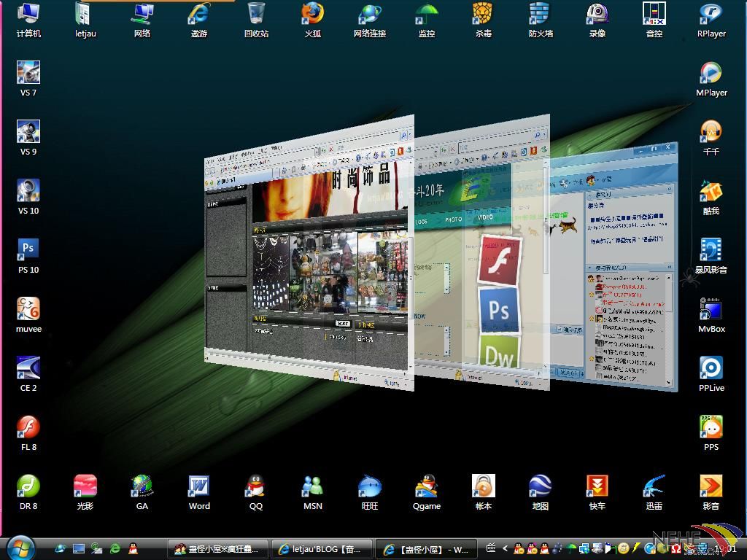Open the MvBox shortcut
This screenshot has width=747, height=560.
(x=711, y=315)
